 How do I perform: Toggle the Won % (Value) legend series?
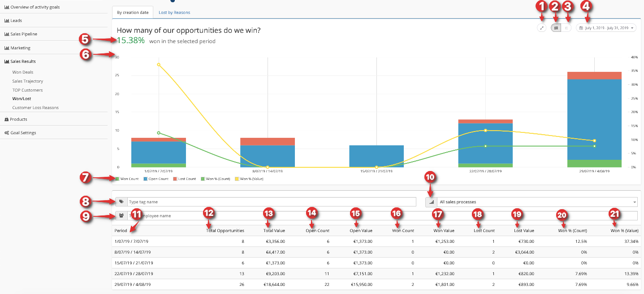click(249, 179)
